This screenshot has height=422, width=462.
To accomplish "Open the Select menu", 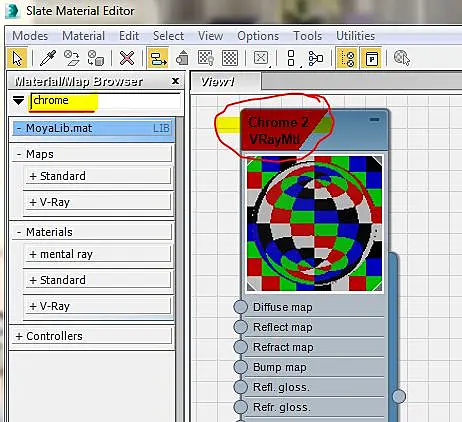I will (x=168, y=36).
